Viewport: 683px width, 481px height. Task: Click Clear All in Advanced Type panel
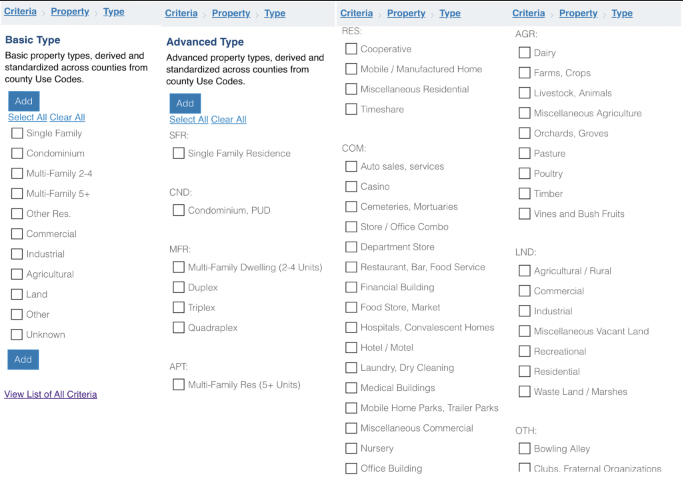coord(229,119)
